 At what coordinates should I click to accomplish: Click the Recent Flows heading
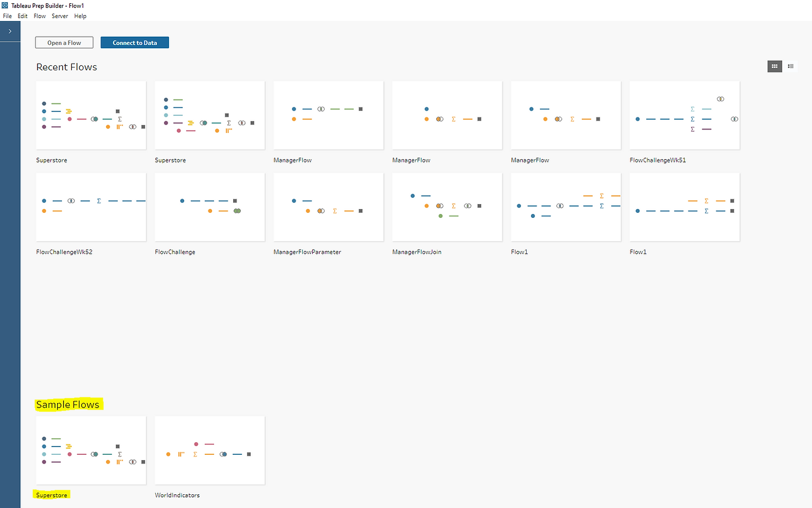coord(66,67)
